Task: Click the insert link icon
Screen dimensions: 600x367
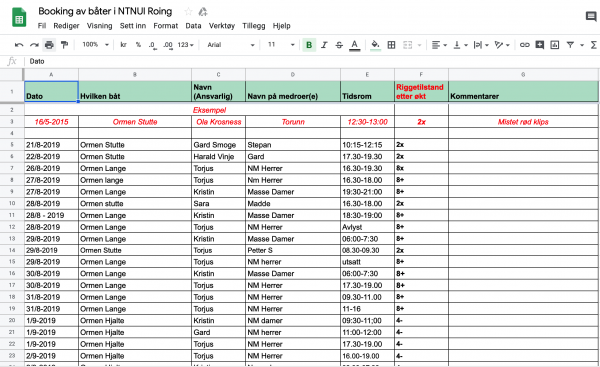Action: [x=524, y=45]
